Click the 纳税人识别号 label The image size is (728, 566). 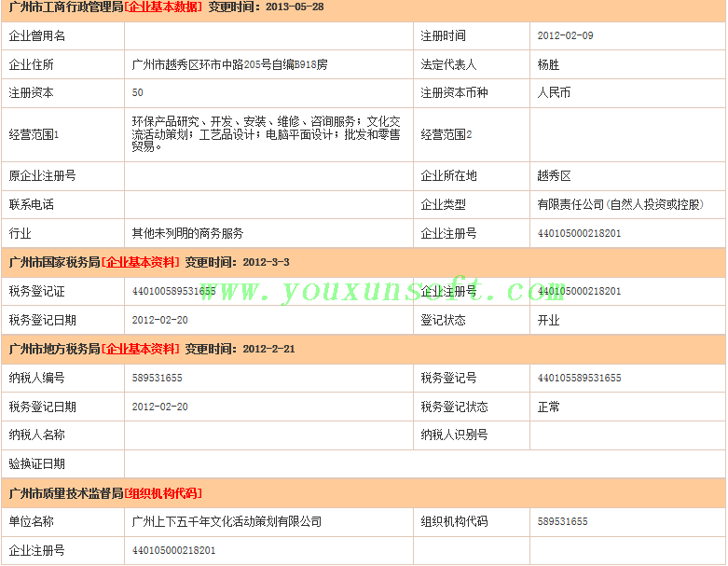pyautogui.click(x=454, y=435)
